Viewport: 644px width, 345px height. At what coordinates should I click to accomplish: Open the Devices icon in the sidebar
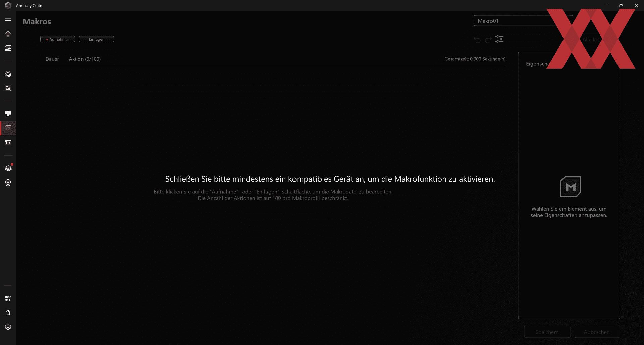8,48
